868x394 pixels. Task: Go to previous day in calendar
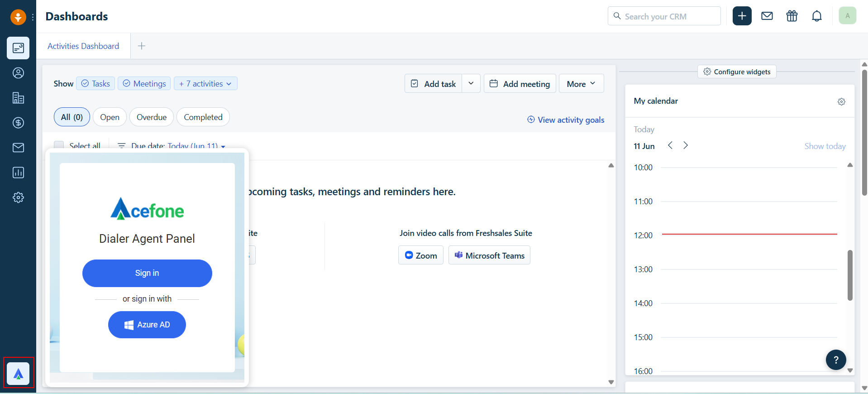(x=670, y=145)
